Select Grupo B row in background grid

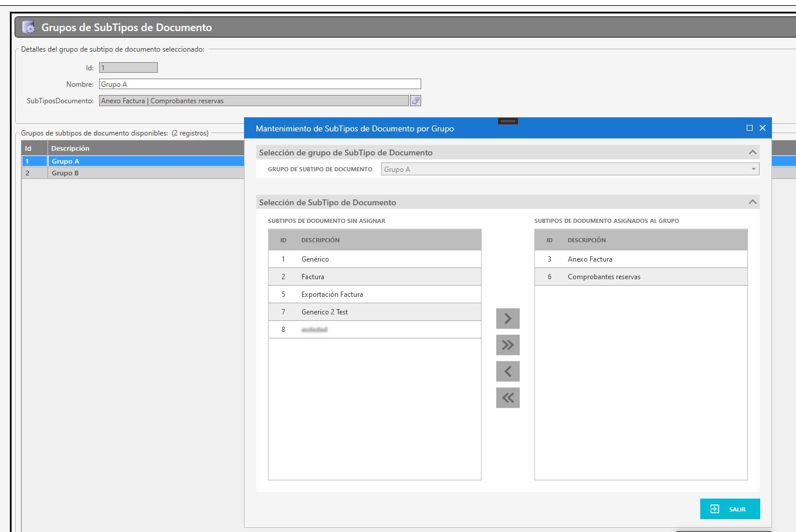coord(133,173)
